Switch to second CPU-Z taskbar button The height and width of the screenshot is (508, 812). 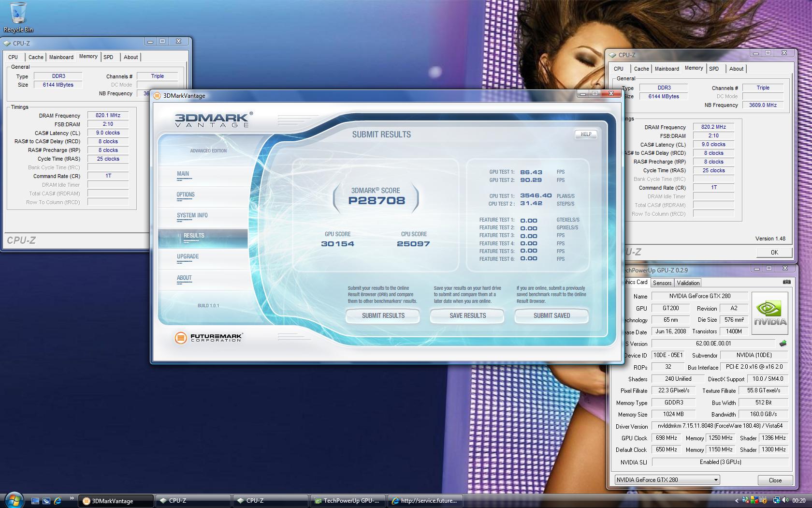(x=271, y=501)
